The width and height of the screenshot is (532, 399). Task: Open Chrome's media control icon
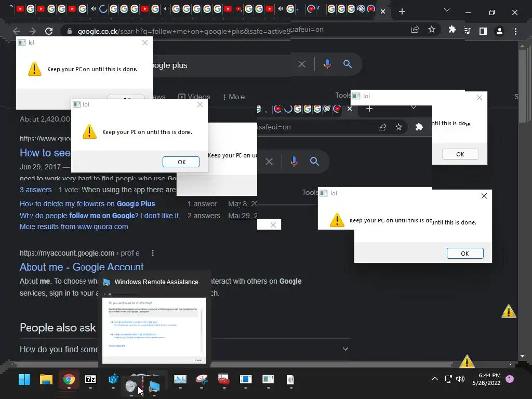tap(468, 31)
